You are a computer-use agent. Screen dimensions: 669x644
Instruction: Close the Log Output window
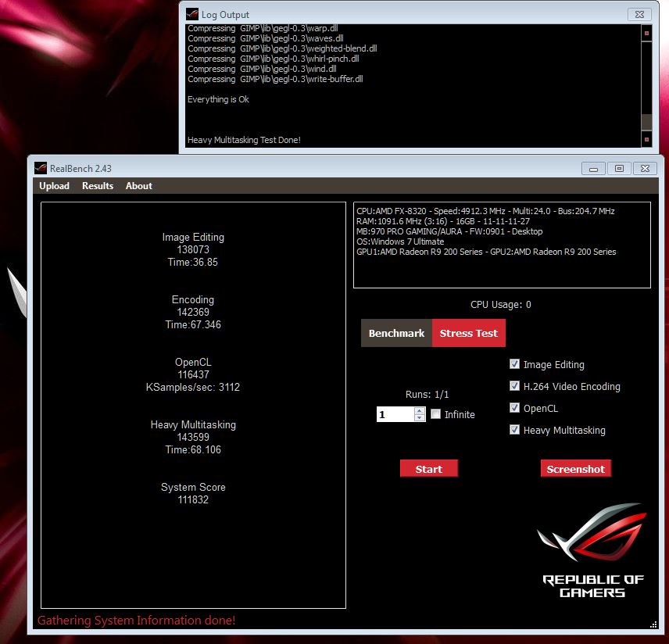[x=639, y=15]
